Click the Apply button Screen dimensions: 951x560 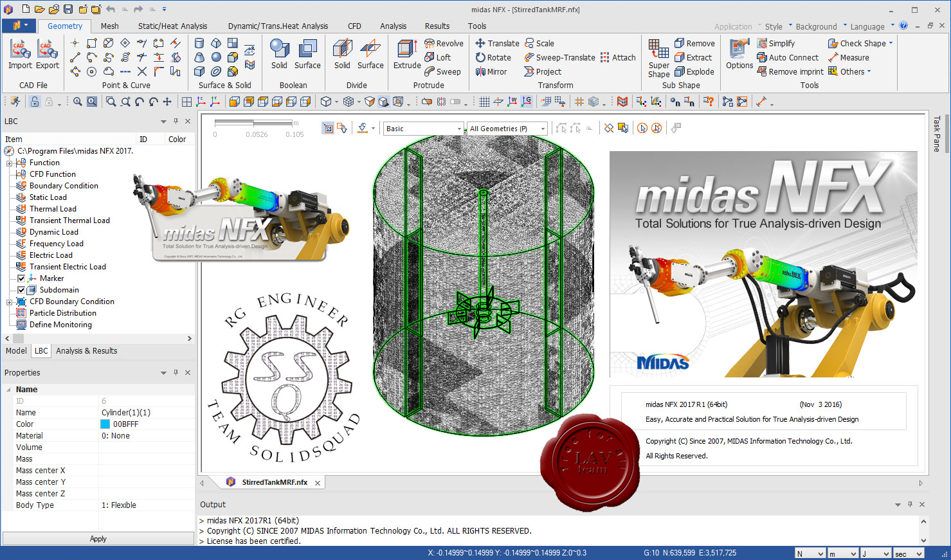tap(98, 539)
